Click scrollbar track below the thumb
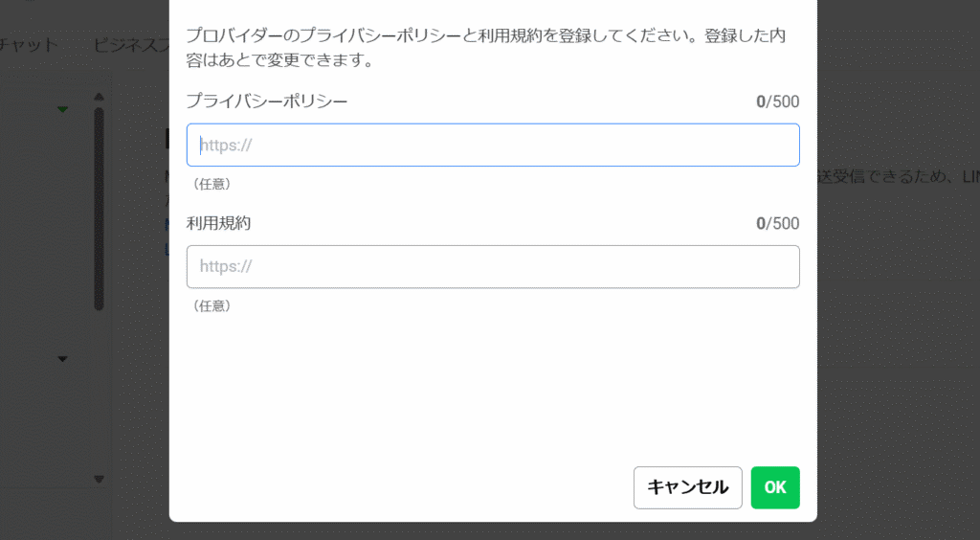 tap(99, 393)
